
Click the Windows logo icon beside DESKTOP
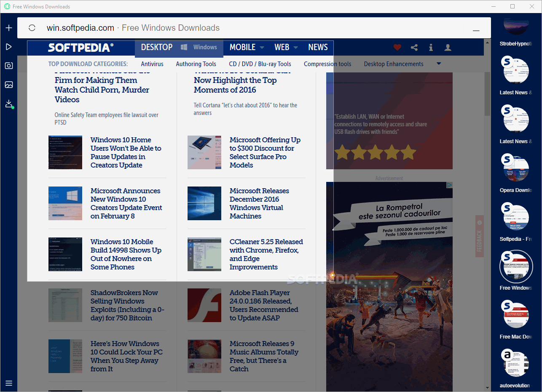point(184,47)
